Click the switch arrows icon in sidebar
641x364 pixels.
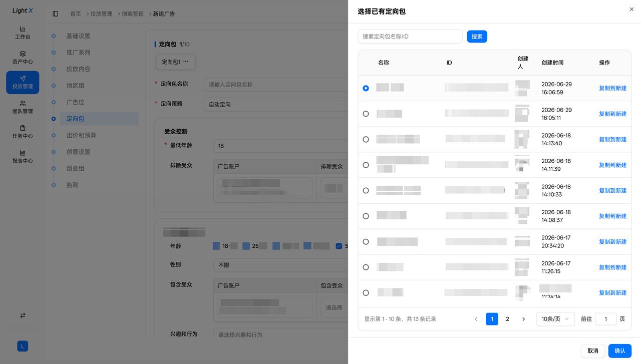click(23, 315)
